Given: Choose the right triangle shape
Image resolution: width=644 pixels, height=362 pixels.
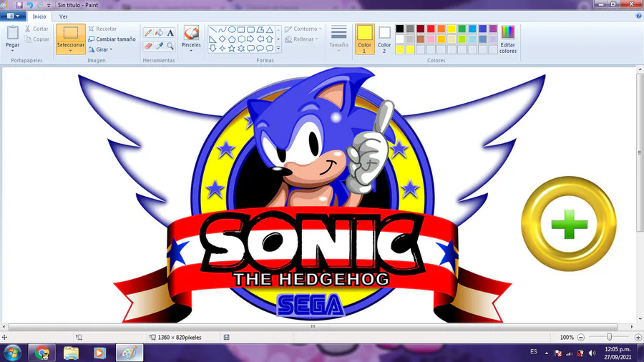Looking at the screenshot, I should pos(213,39).
